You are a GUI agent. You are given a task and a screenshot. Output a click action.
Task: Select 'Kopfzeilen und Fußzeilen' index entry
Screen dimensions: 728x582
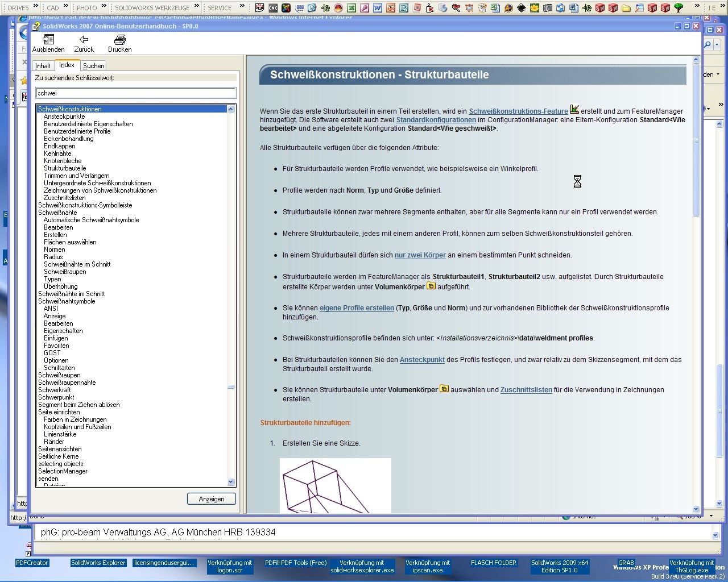[x=77, y=427]
